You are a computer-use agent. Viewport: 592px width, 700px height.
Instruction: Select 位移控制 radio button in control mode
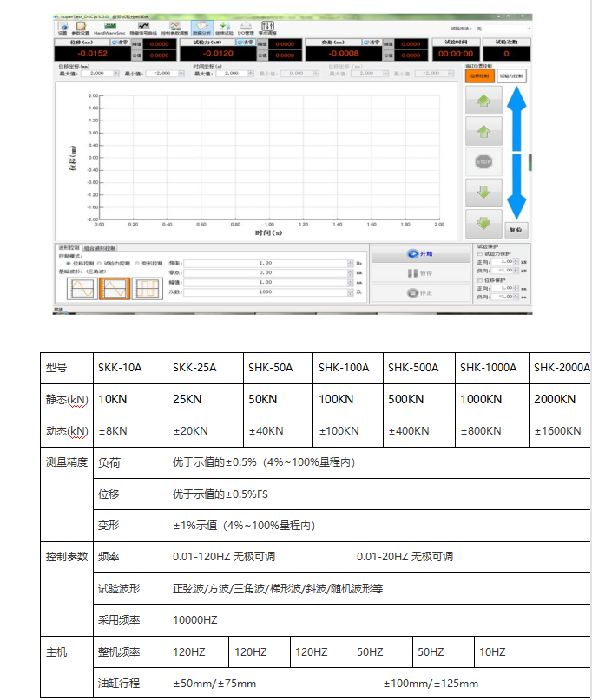[68, 262]
